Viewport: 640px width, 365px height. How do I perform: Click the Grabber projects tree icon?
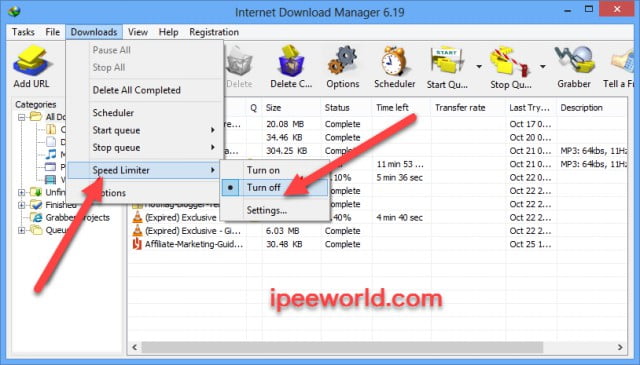[36, 217]
